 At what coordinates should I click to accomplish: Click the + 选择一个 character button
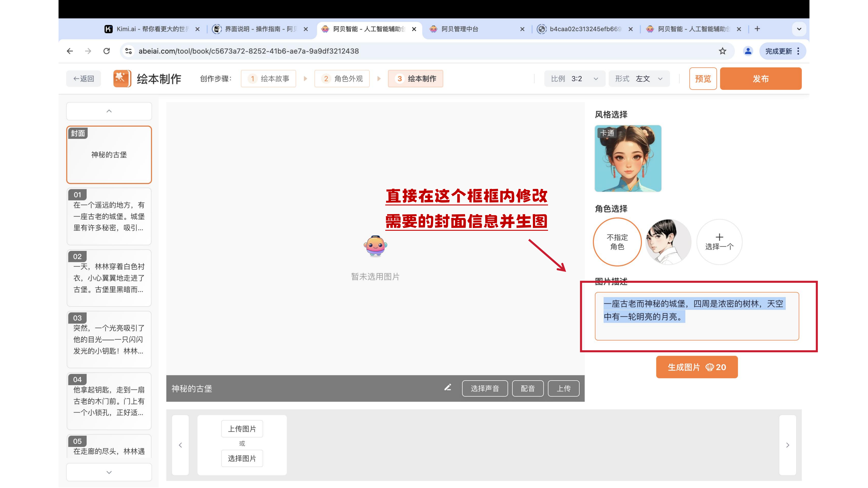(719, 242)
